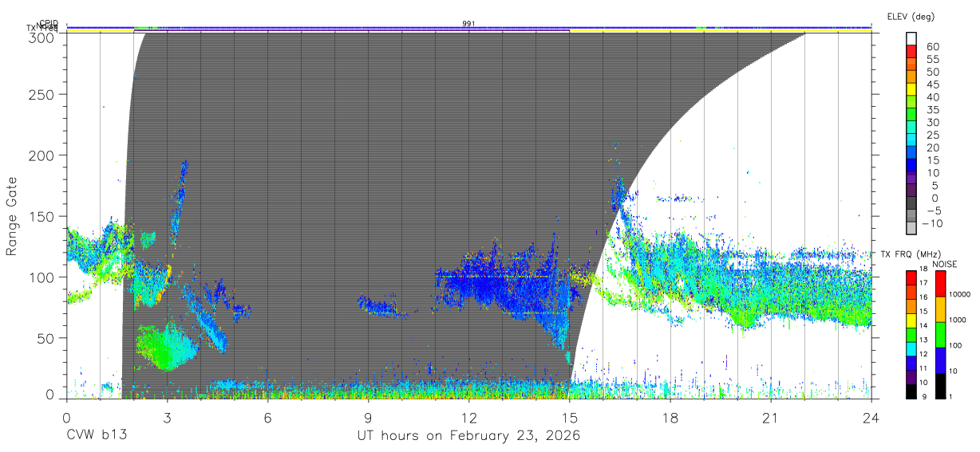
Task: Click hour '24' on the UT axis
Action: (x=871, y=417)
